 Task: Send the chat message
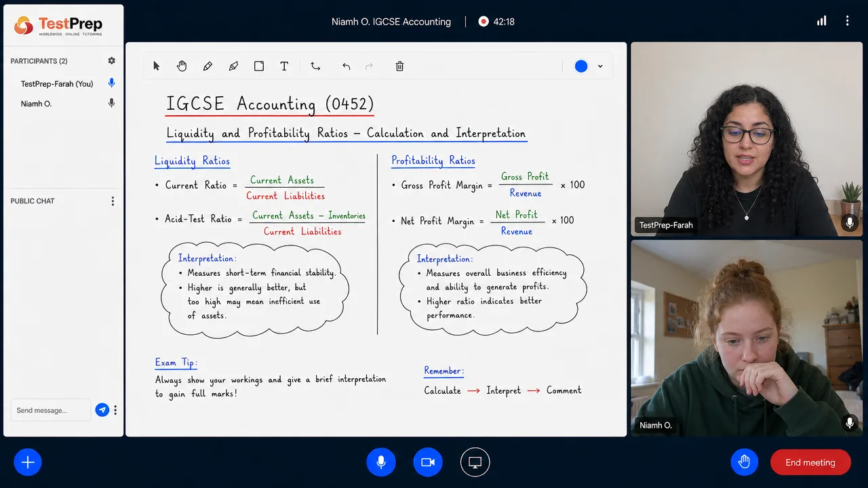(x=102, y=410)
